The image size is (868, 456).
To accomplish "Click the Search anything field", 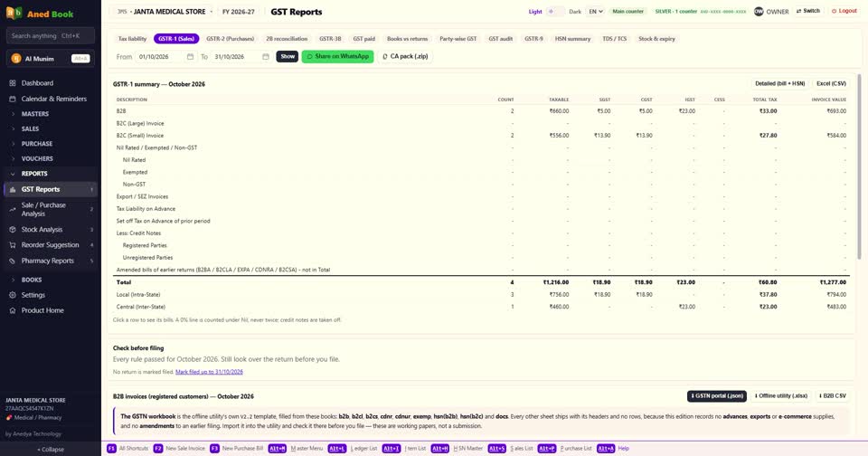I will [51, 36].
